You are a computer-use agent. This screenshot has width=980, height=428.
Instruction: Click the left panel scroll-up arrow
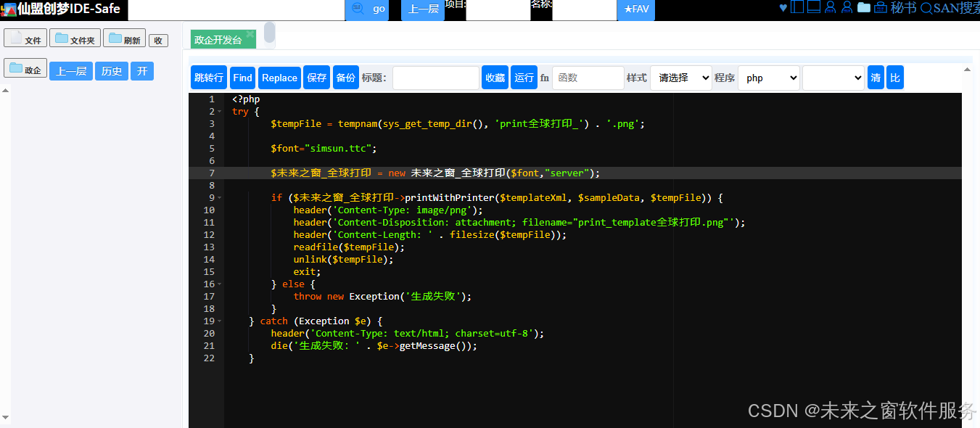click(x=6, y=91)
